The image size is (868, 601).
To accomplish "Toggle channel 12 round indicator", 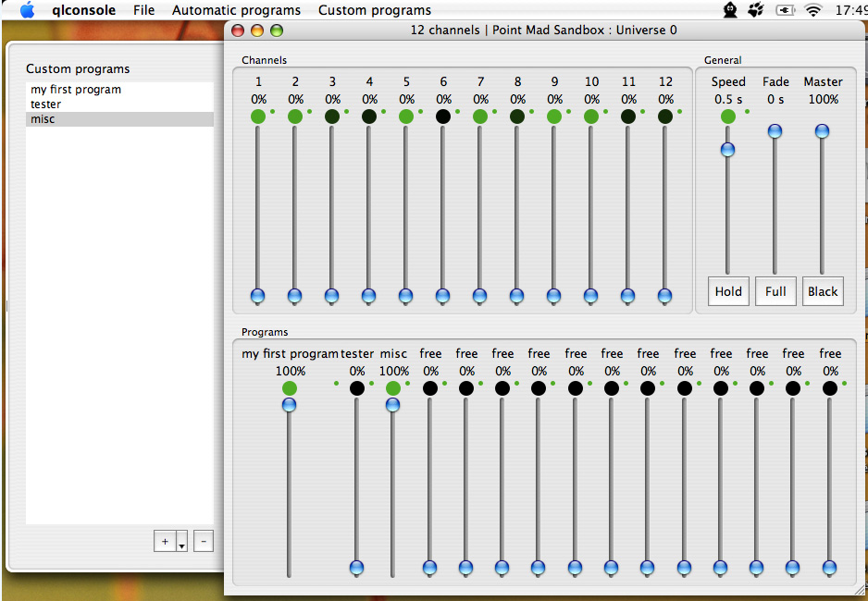I will [x=665, y=117].
